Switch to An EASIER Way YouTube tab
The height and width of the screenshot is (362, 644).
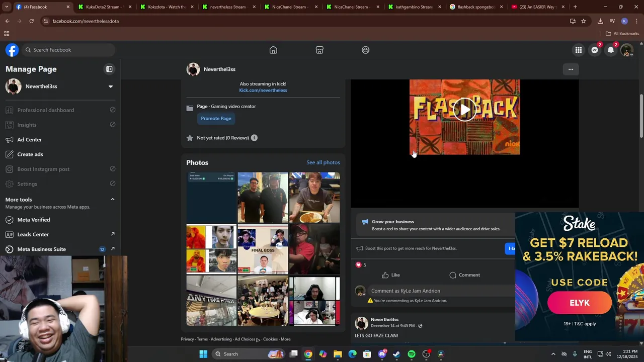click(538, 7)
